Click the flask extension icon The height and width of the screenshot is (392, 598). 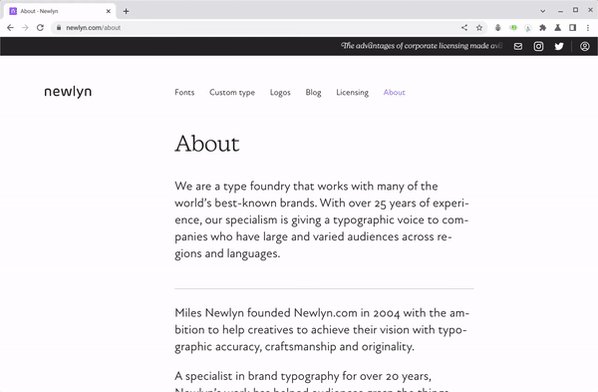tap(558, 27)
